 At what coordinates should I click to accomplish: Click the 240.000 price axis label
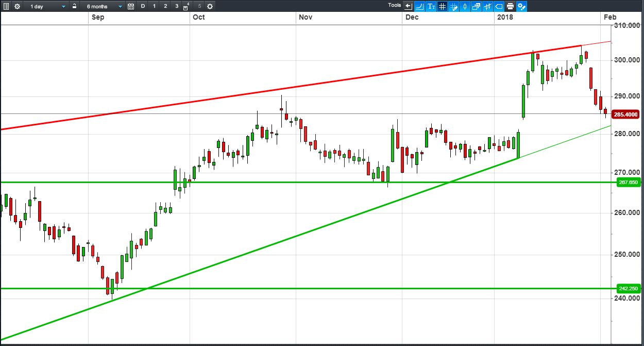628,299
